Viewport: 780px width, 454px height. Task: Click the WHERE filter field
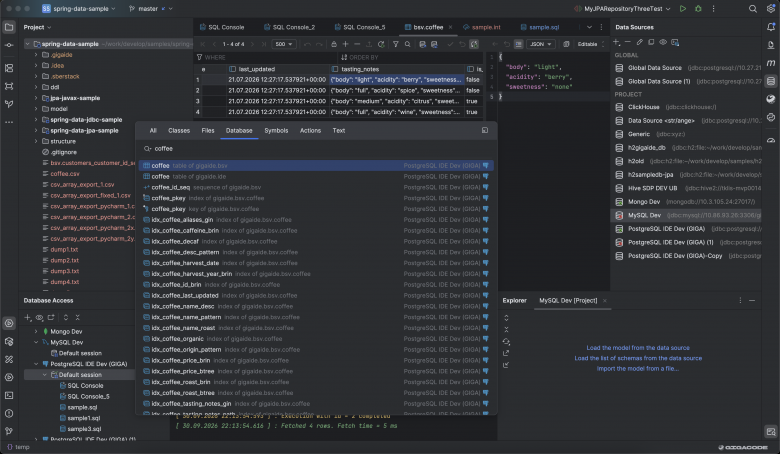point(265,57)
